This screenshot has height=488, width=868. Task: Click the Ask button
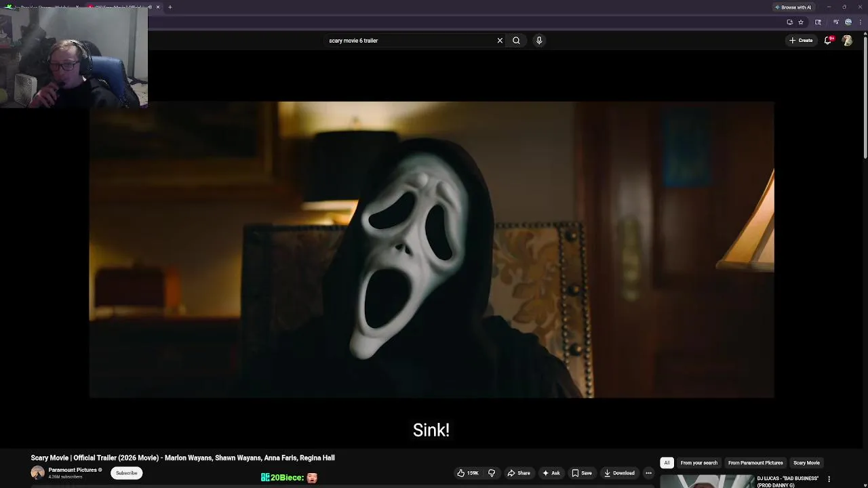[x=551, y=473]
